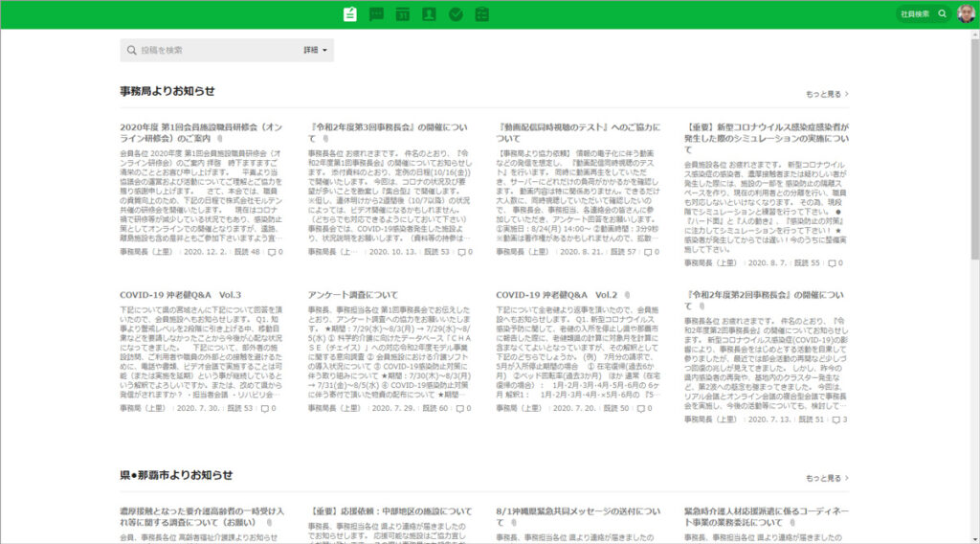Open the Survey clipboard icon
980x544 pixels.
[481, 14]
